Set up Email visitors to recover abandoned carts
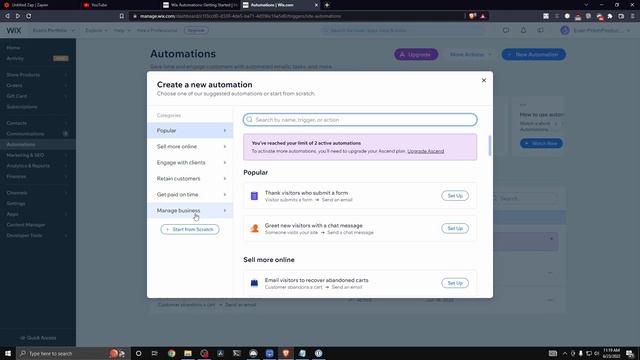The height and width of the screenshot is (360, 640). [x=455, y=283]
